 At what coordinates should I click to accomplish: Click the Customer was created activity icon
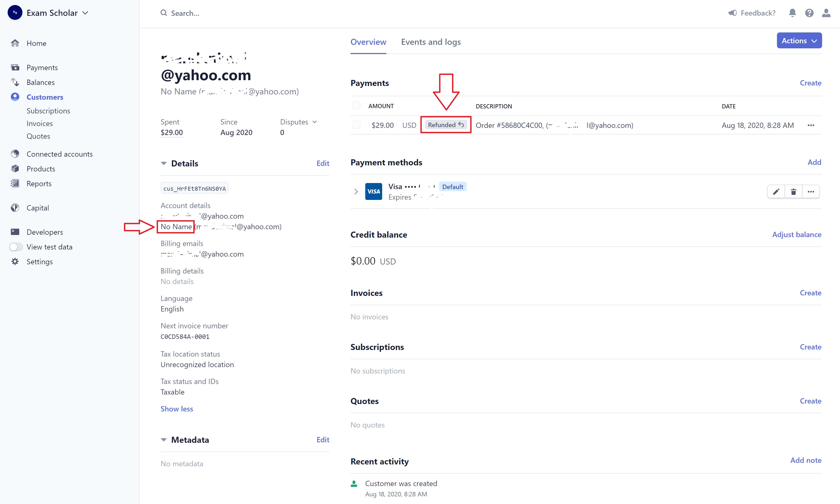[x=354, y=484]
